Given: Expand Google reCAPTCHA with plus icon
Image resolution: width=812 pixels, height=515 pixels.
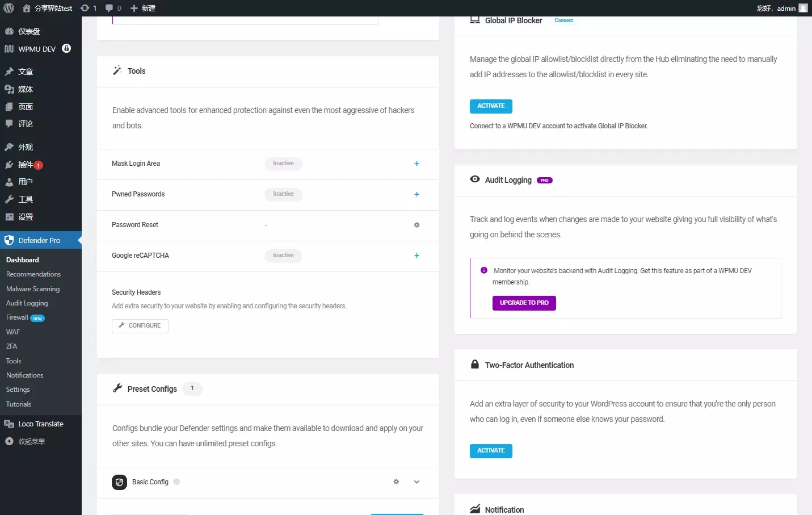Looking at the screenshot, I should pyautogui.click(x=416, y=256).
